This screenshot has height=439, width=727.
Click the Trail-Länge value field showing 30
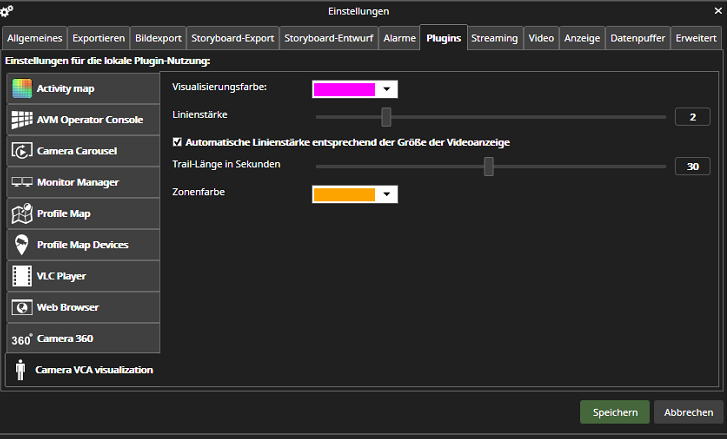(x=693, y=166)
